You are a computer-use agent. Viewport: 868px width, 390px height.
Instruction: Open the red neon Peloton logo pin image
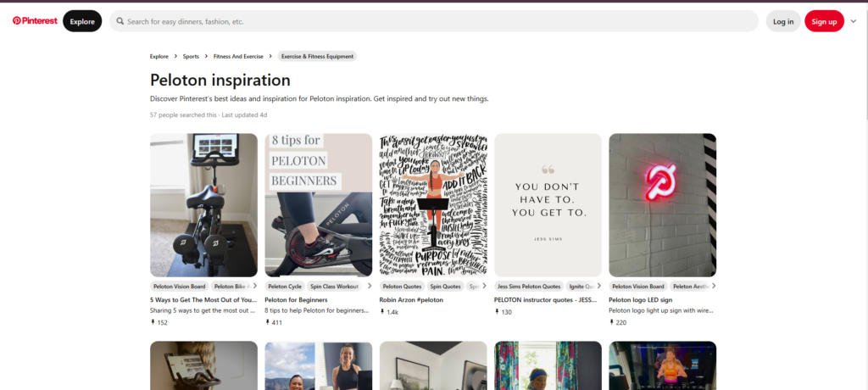click(x=663, y=205)
